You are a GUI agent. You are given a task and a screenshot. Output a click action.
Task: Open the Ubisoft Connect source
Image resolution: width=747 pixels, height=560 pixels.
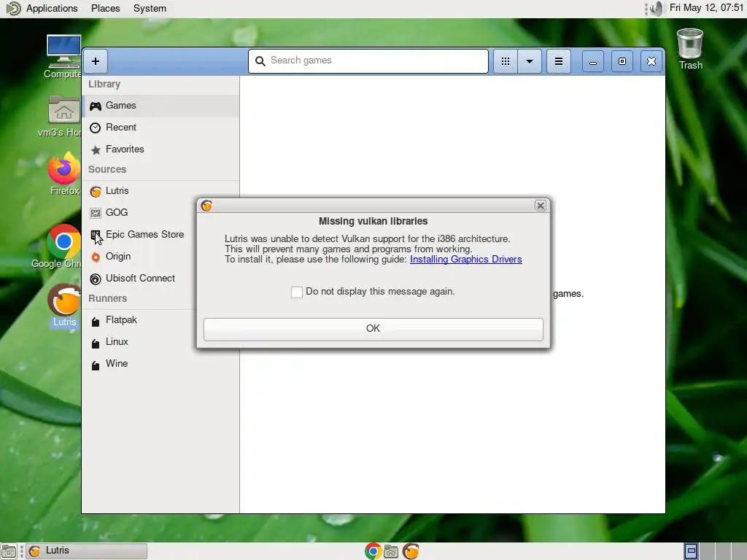(139, 279)
